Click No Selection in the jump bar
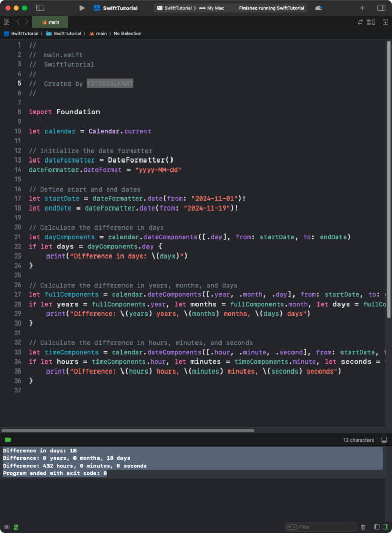Viewport: 392px width, 533px height. pos(128,33)
